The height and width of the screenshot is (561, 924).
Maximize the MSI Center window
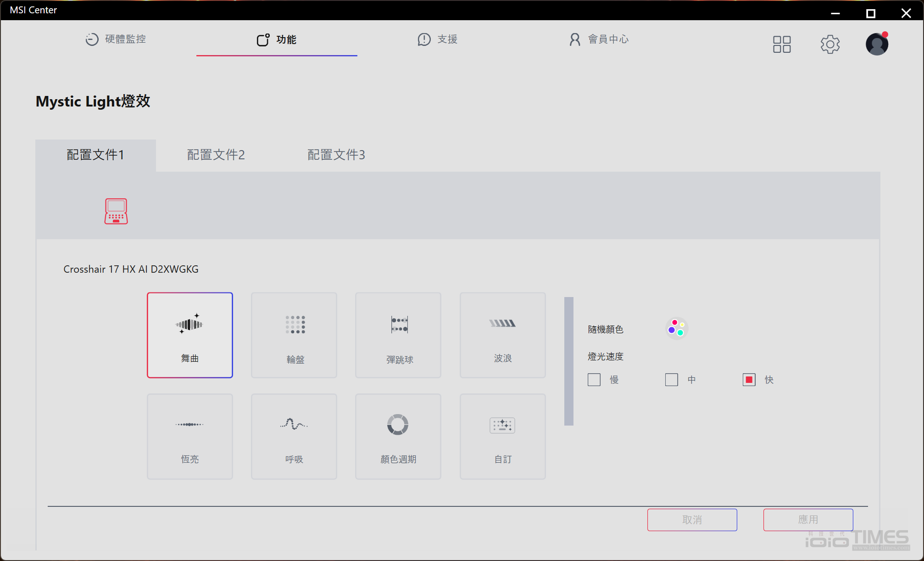(x=870, y=13)
